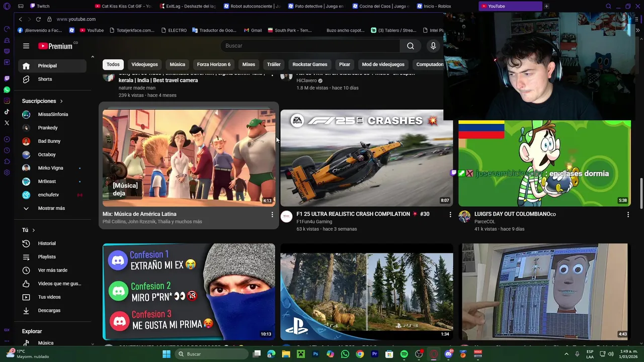This screenshot has height=362, width=644.
Task: Open options menu for nature made man video
Action: (272, 74)
